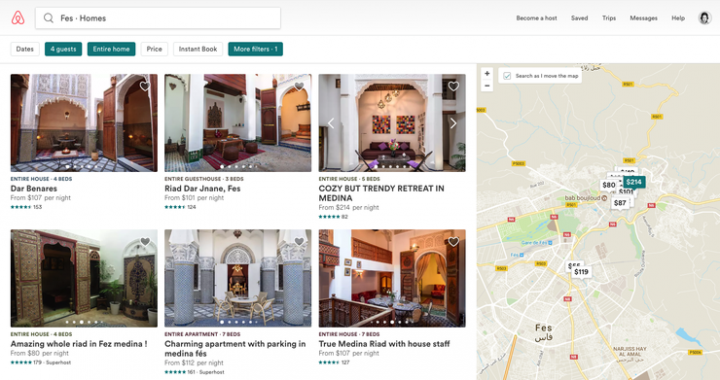Save Cozy But Trendy Retreat heart icon
Screen dimensions: 720x380
pyautogui.click(x=453, y=86)
